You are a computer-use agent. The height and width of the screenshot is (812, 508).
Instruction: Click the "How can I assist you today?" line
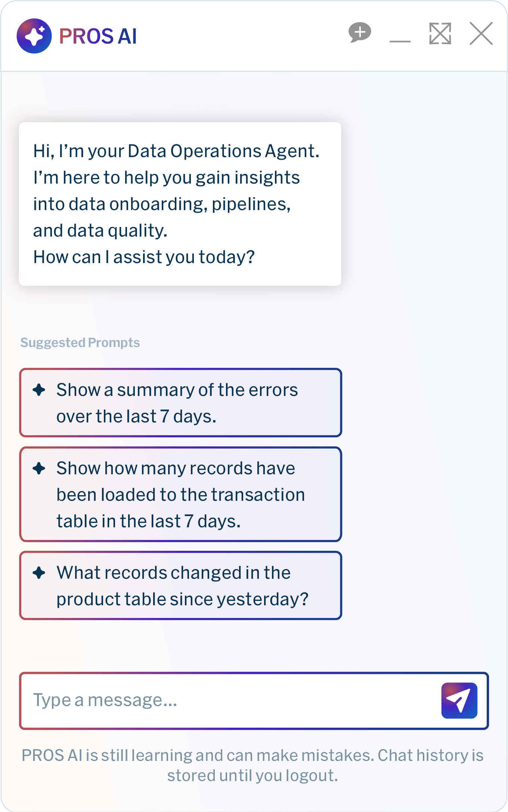coord(144,257)
